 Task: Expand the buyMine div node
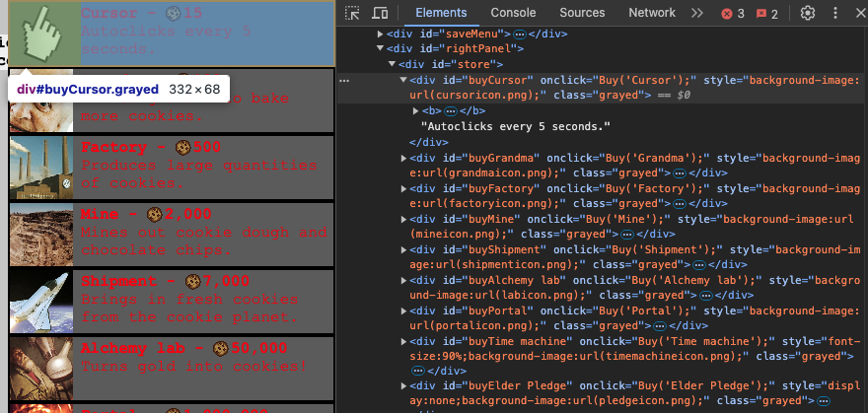coord(403,220)
